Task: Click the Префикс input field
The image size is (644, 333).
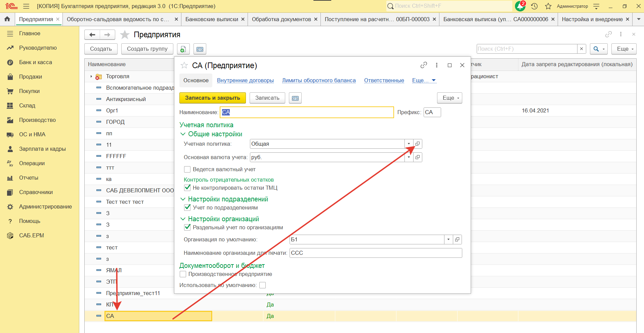Action: point(432,112)
